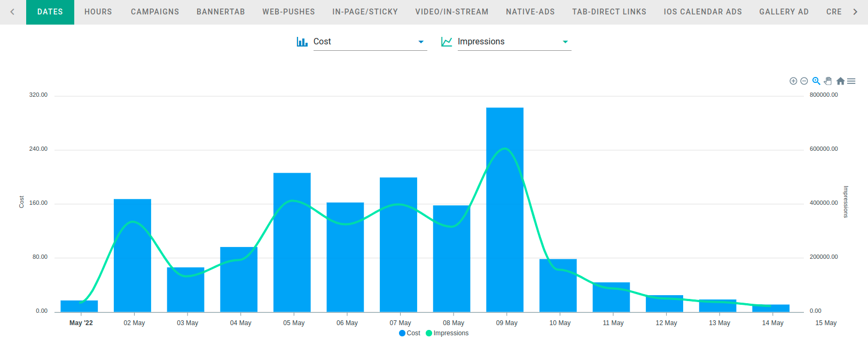
Task: Switch to the Hours tab
Action: coord(98,12)
